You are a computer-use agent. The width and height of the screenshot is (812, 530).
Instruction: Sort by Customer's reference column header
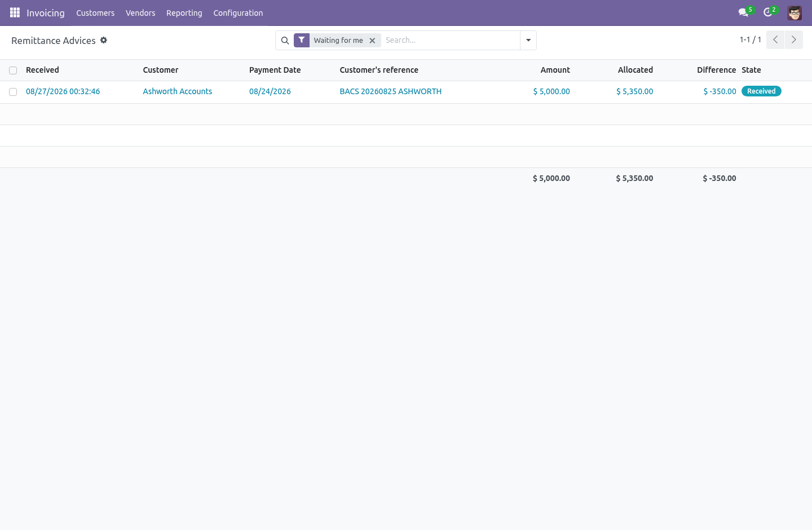379,70
